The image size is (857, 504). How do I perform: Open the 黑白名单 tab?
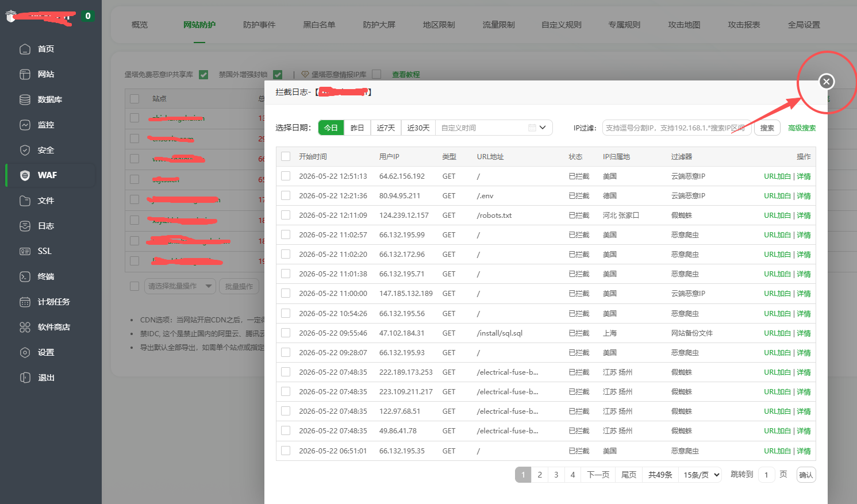[x=319, y=25]
